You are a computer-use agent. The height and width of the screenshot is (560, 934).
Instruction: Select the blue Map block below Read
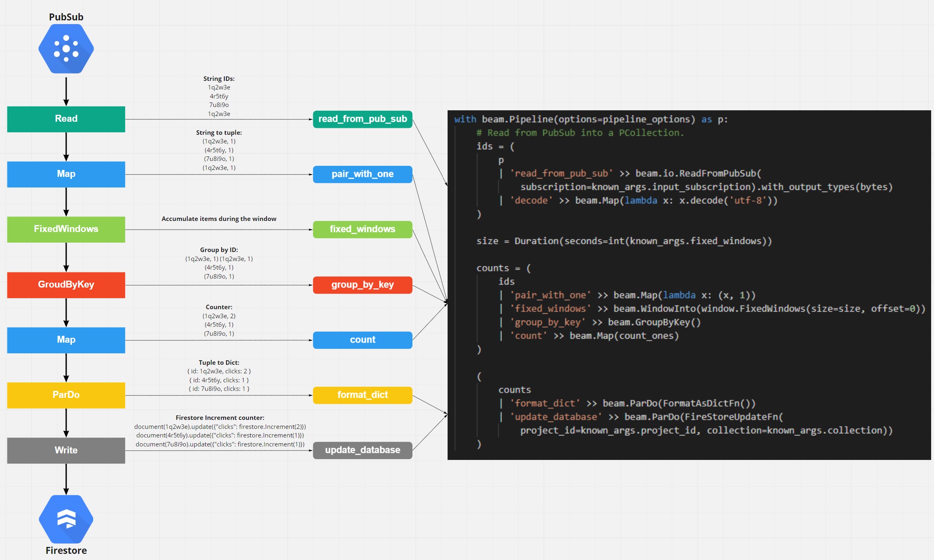click(66, 174)
